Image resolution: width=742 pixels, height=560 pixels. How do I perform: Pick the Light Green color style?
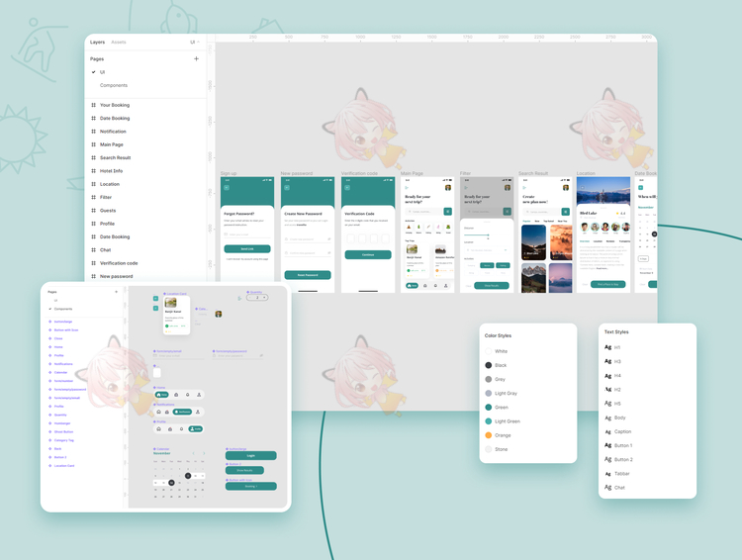point(503,421)
